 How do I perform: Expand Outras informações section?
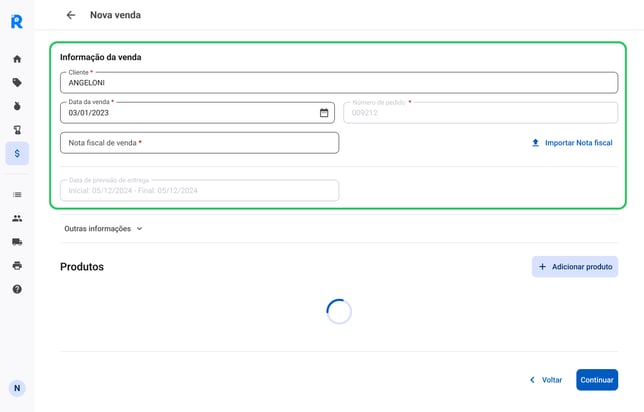(103, 229)
